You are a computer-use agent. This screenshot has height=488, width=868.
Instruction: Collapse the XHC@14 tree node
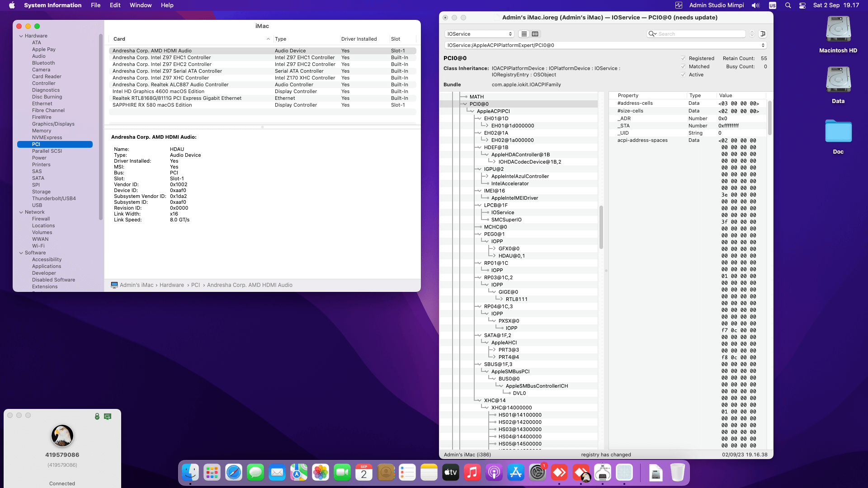479,400
